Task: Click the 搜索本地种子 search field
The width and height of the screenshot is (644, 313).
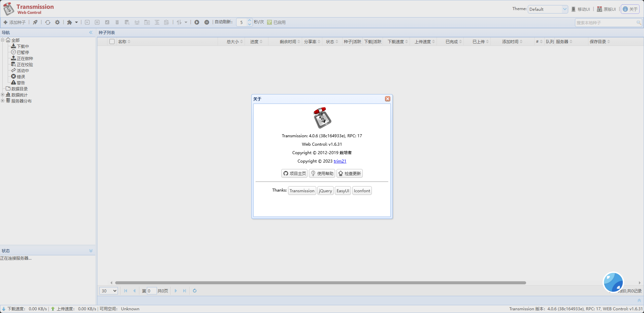Action: tap(605, 23)
